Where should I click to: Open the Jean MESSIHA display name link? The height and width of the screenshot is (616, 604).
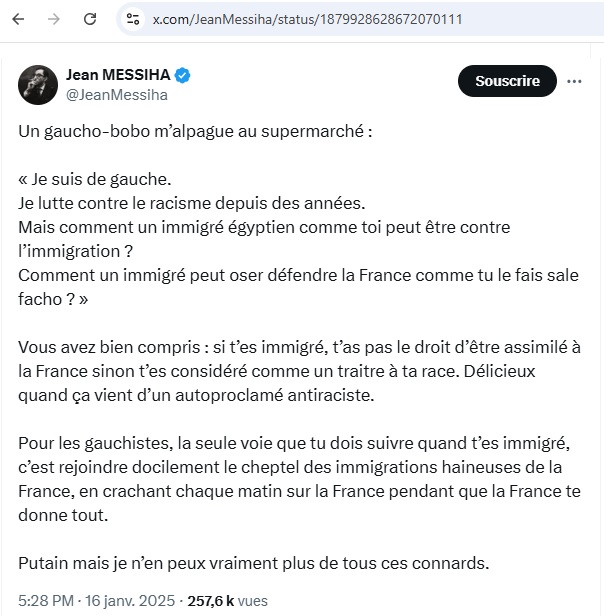(x=118, y=75)
